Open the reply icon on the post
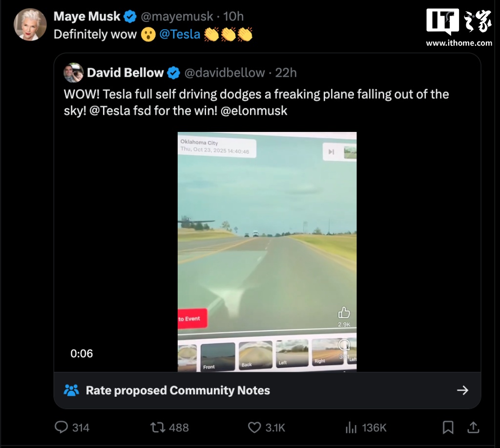The width and height of the screenshot is (500, 448). point(62,427)
